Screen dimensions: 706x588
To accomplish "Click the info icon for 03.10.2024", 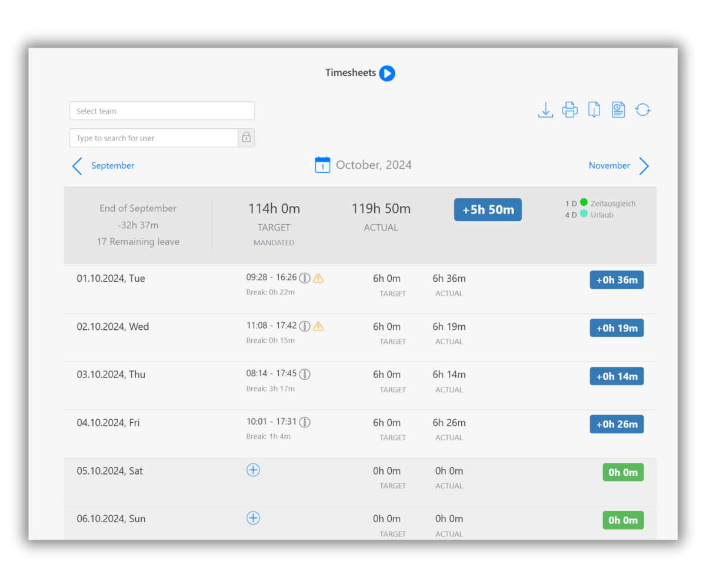I will (304, 373).
